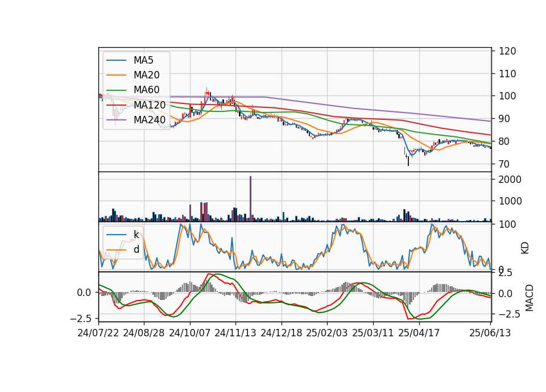This screenshot has height=392, width=546.
Task: Click the purple MA240 legend line sample
Action: pos(116,120)
